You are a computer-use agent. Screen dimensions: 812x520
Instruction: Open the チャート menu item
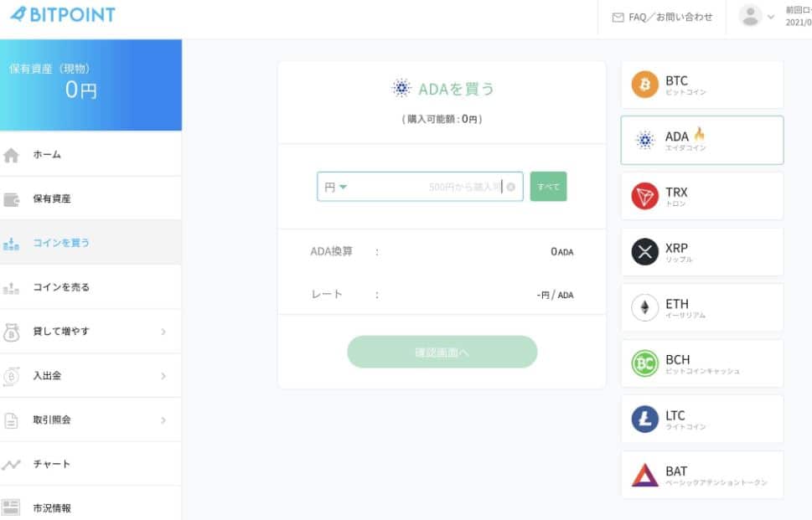[x=91, y=464]
